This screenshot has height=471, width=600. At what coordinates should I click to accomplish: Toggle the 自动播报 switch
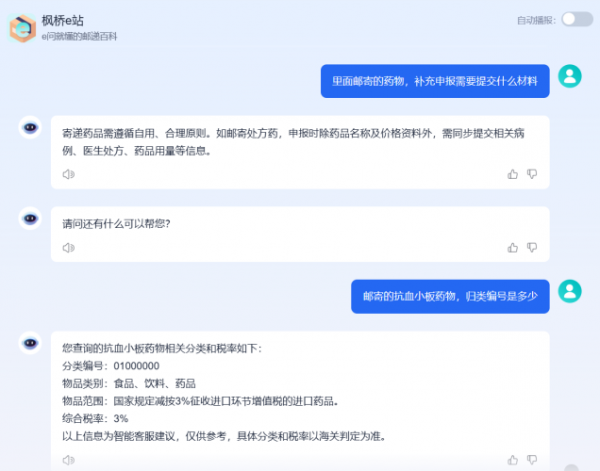pyautogui.click(x=576, y=19)
